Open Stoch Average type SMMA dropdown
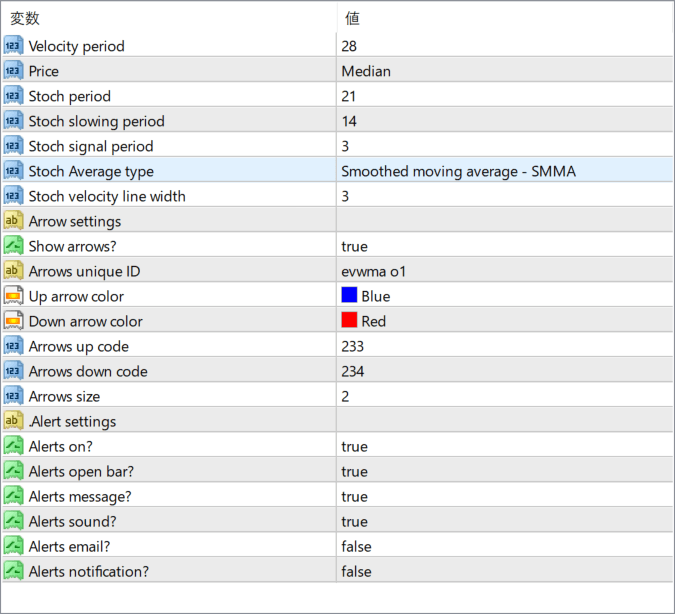 tap(458, 171)
